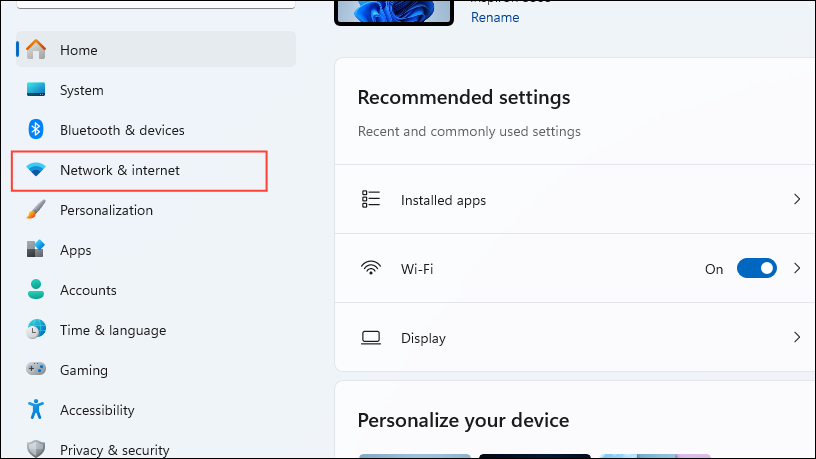Select System label in sidebar
Screen dimensions: 816x459
[82, 90]
